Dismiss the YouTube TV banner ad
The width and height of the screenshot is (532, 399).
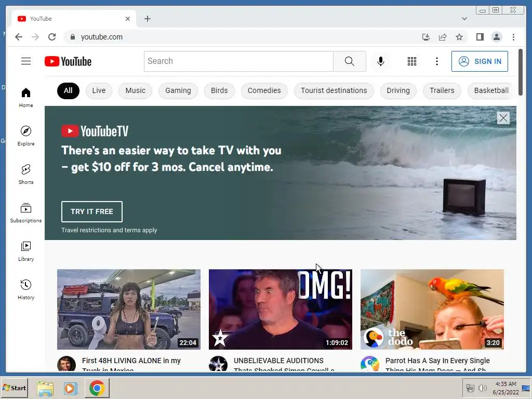click(x=503, y=118)
